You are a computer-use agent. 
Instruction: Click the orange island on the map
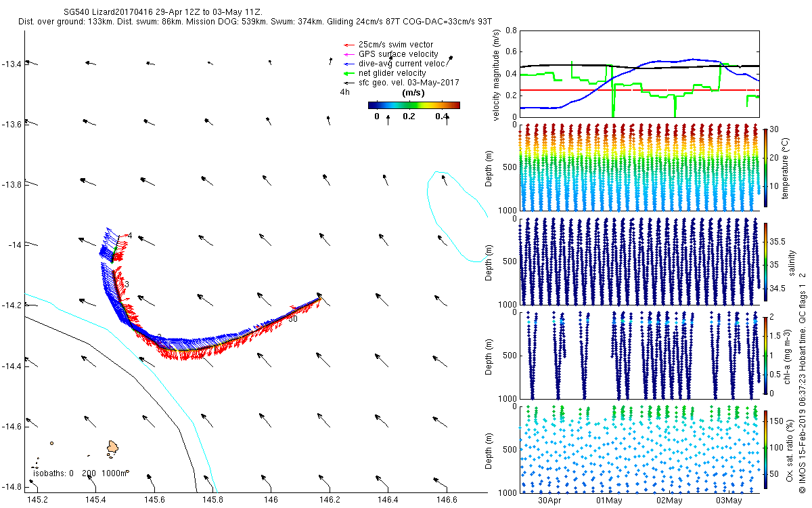[113, 447]
